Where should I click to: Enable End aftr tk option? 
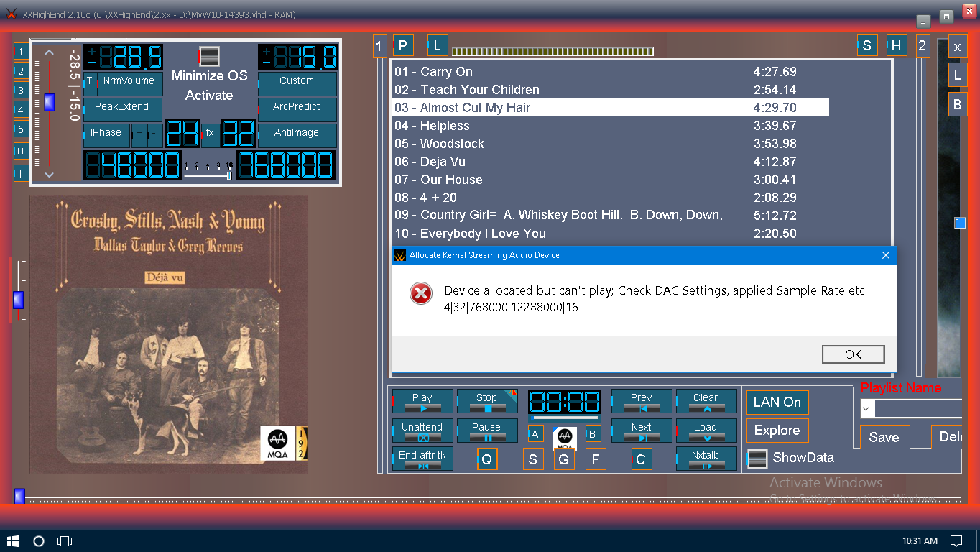point(422,459)
